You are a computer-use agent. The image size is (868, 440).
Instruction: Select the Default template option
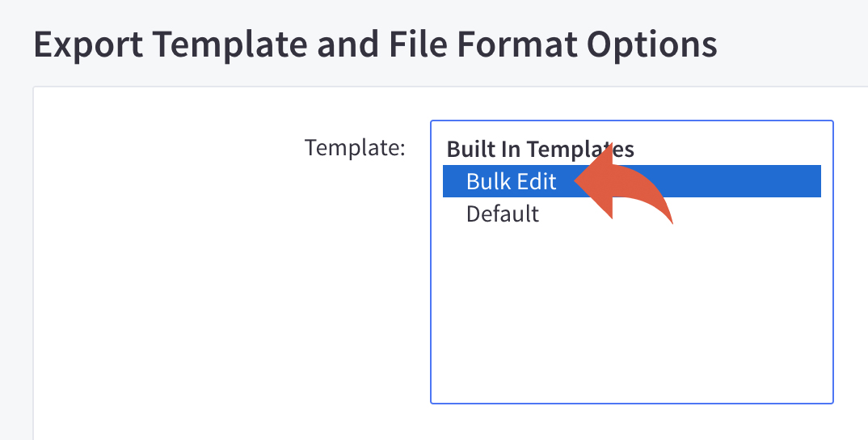(x=632, y=214)
